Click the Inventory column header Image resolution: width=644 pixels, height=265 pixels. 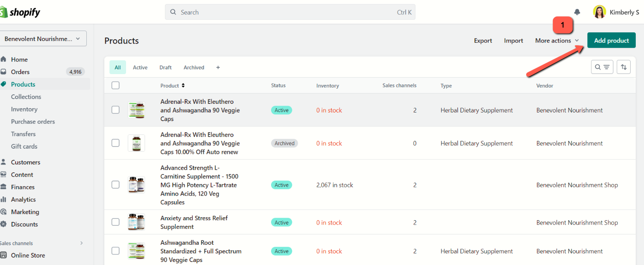(328, 86)
